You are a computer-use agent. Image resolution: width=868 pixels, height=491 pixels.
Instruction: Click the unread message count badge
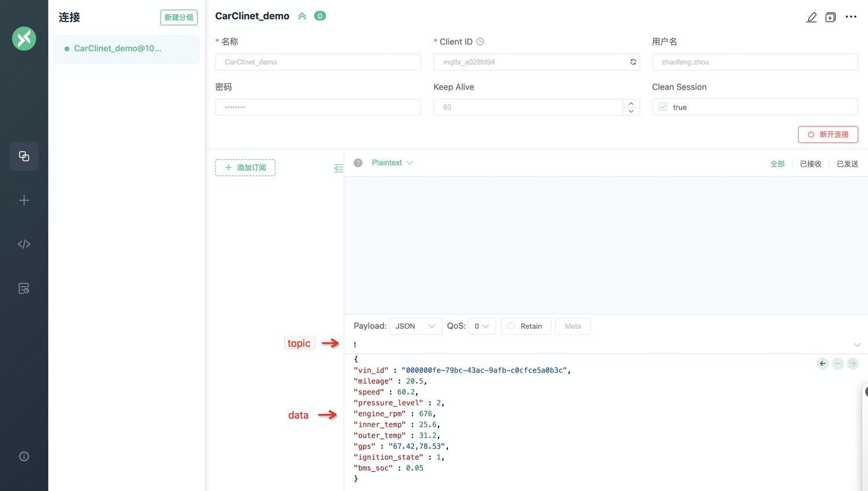click(320, 16)
